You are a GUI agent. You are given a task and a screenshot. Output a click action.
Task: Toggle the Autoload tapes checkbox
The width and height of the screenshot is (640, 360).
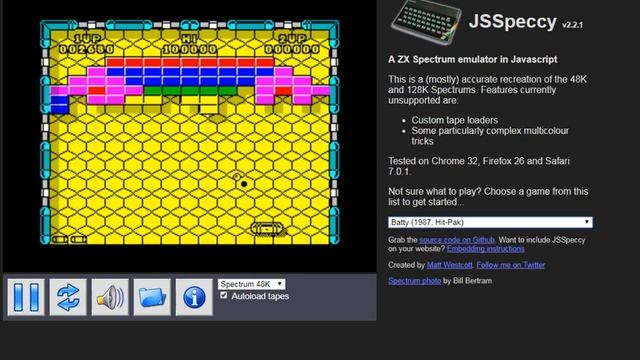(224, 295)
